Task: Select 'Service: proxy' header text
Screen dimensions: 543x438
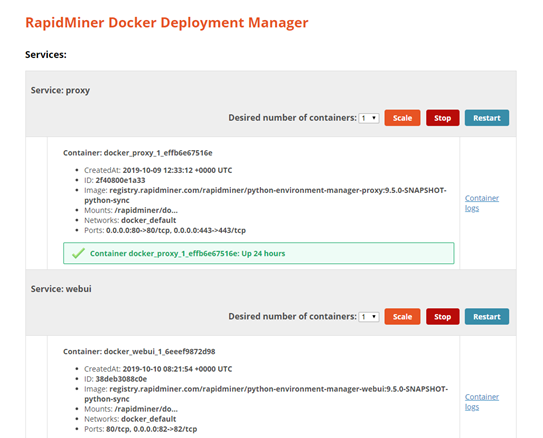Action: 60,90
